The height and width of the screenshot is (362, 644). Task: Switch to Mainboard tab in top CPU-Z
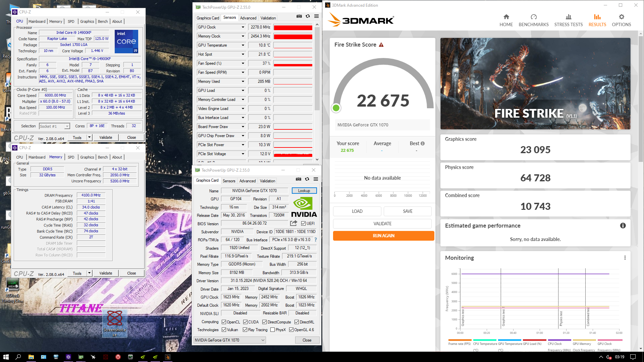coord(37,21)
